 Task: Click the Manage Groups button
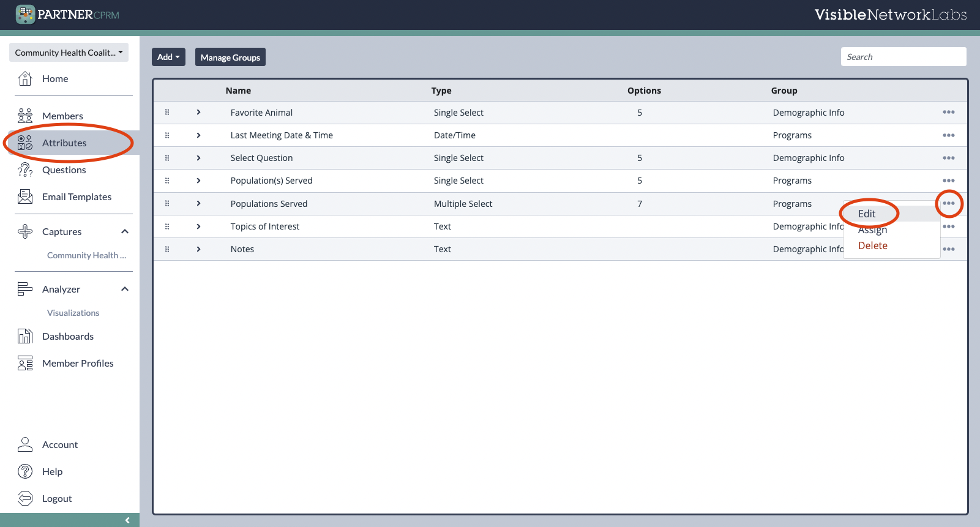pos(230,57)
